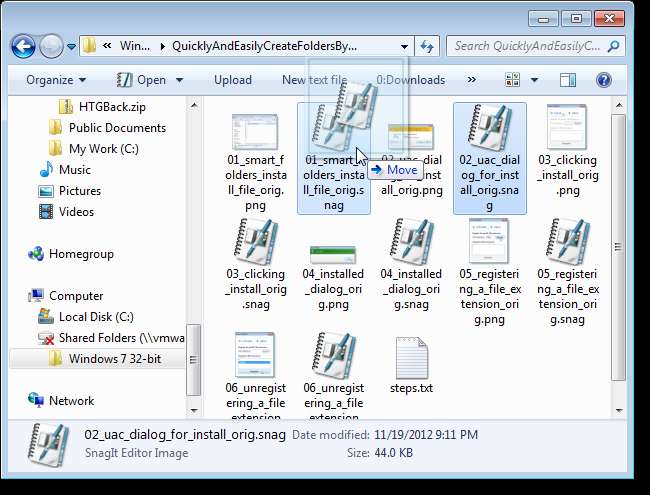Image resolution: width=650 pixels, height=495 pixels.
Task: Expand the address bar history dropdown
Action: (404, 46)
